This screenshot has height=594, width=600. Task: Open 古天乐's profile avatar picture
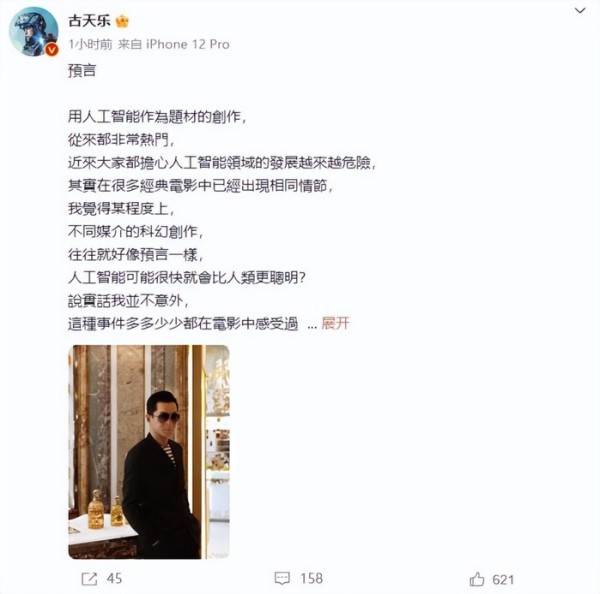[x=34, y=31]
